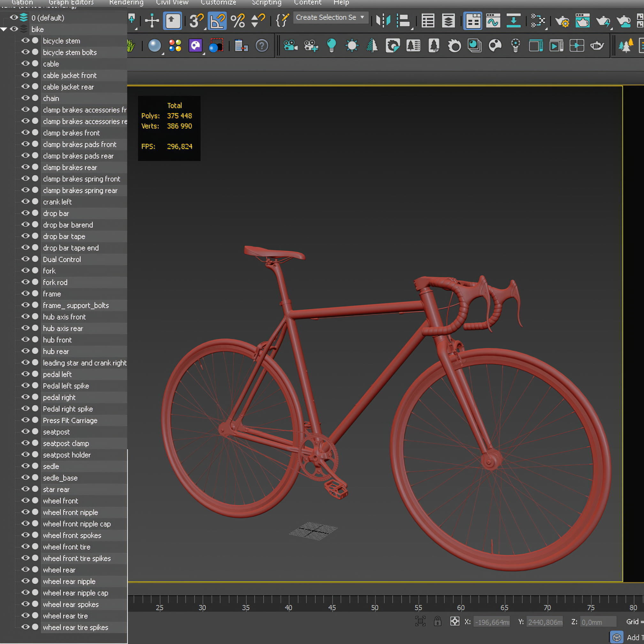Open the Create Selection Set dropdown
The width and height of the screenshot is (644, 644).
[x=331, y=17]
